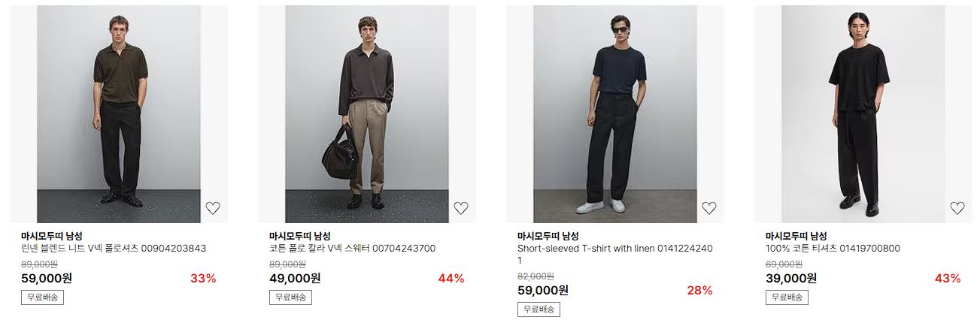Open product title ending 00904203843
980x320 pixels.
click(114, 249)
